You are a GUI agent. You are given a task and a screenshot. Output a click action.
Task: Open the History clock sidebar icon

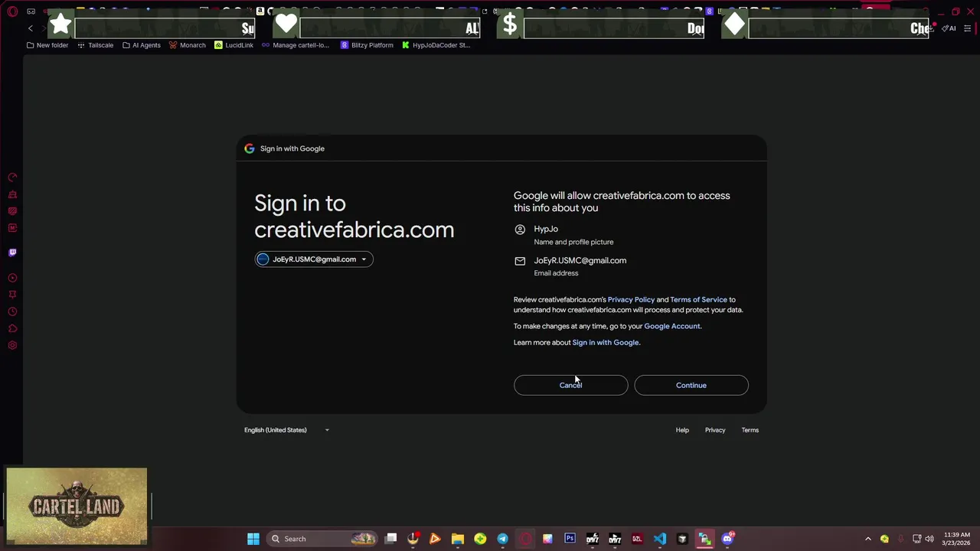click(12, 311)
